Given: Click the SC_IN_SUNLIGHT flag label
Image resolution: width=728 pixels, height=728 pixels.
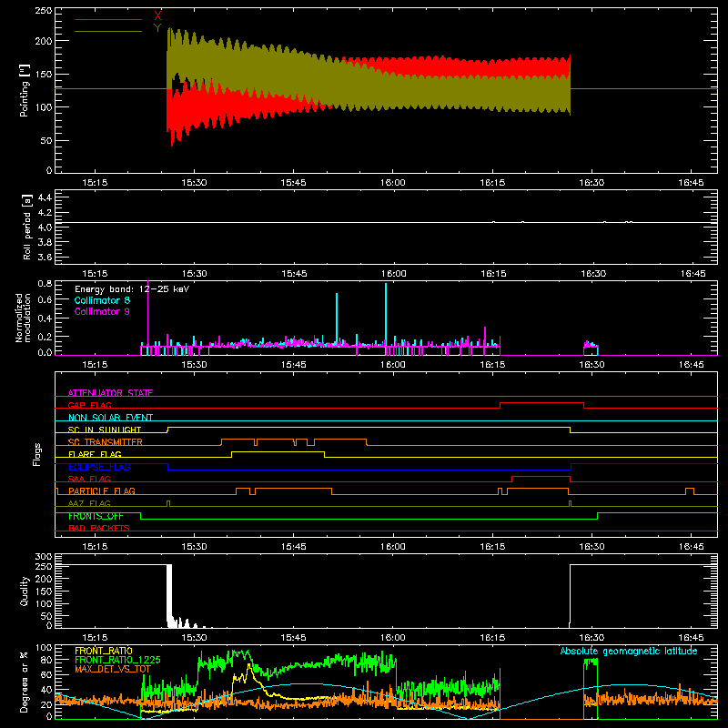Looking at the screenshot, I should tap(105, 430).
